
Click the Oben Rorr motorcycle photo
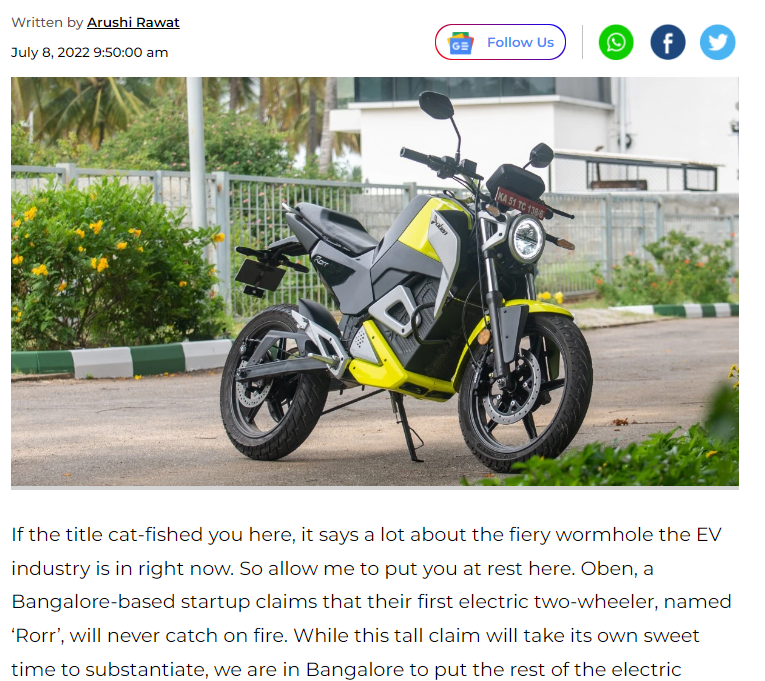(x=375, y=281)
